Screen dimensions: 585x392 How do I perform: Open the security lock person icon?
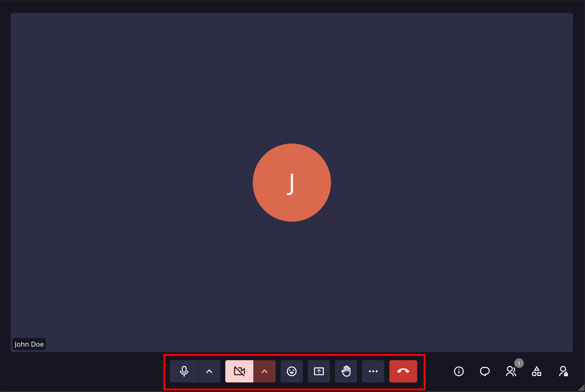(563, 371)
